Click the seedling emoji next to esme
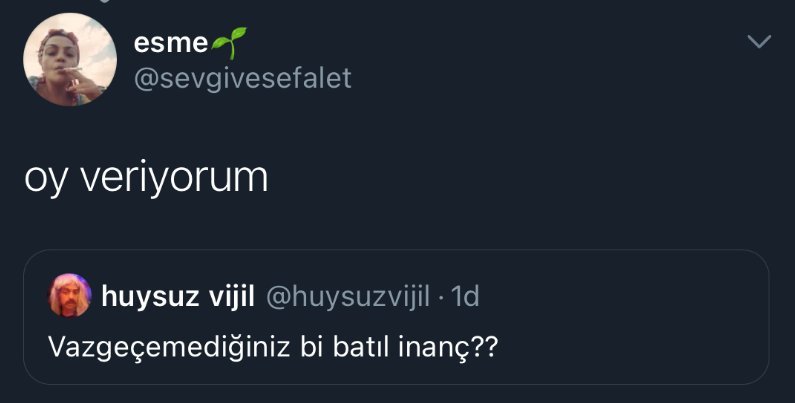The width and height of the screenshot is (795, 403). pos(228,42)
